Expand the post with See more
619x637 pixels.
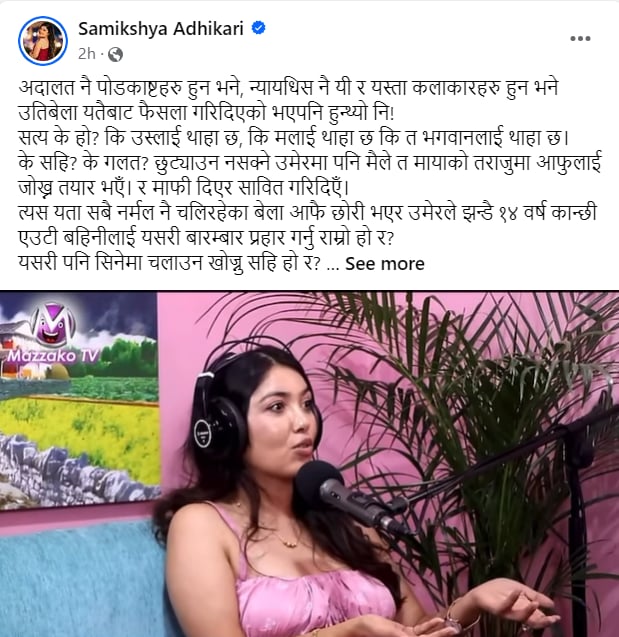pos(385,264)
